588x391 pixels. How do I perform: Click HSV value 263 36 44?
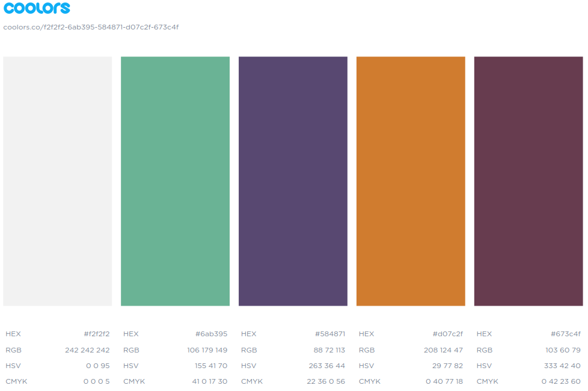[x=327, y=366]
